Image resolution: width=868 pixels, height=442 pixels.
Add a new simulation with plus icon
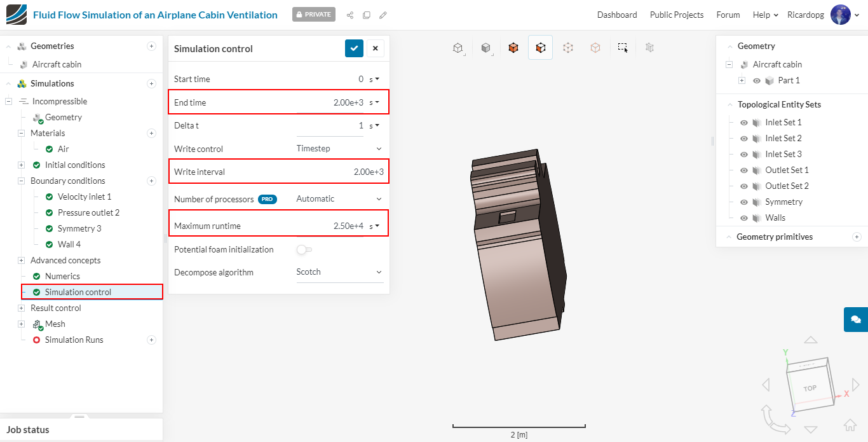click(151, 83)
